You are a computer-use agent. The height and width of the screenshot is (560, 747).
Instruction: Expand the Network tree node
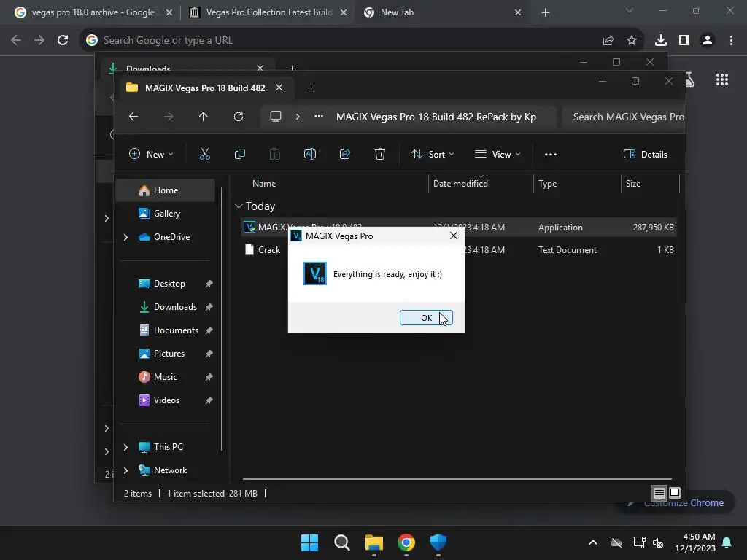click(125, 470)
